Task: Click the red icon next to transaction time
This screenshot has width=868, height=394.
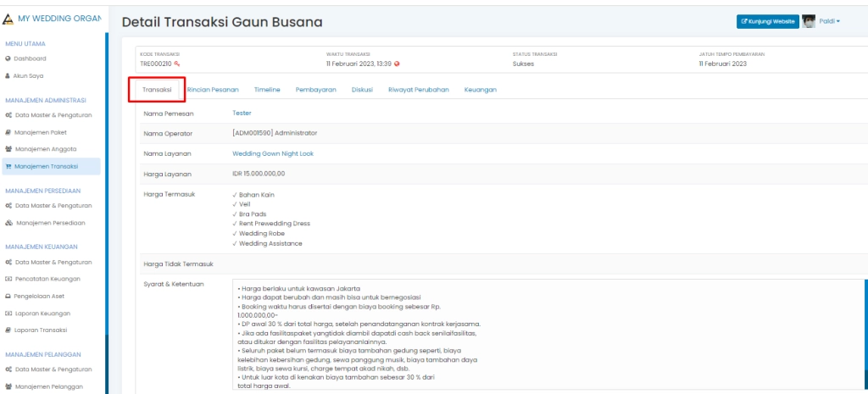Action: tap(397, 64)
